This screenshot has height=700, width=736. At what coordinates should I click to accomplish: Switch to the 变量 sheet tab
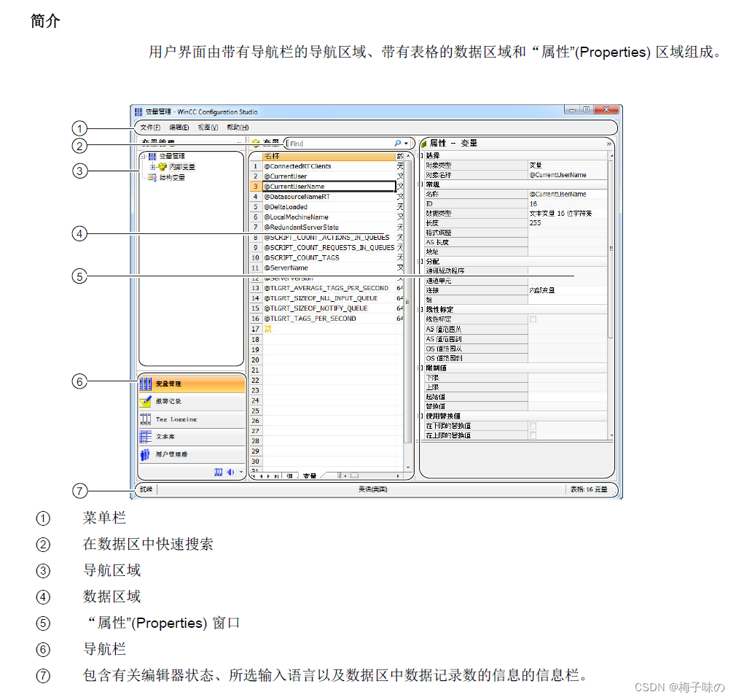coord(310,476)
